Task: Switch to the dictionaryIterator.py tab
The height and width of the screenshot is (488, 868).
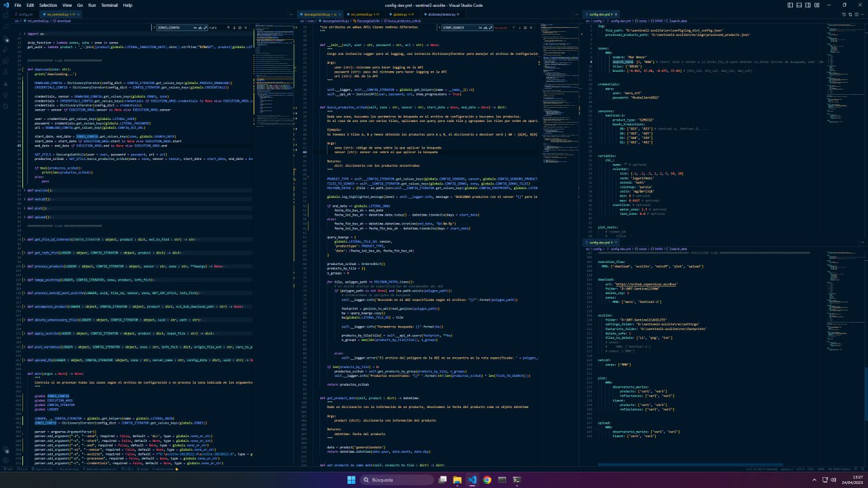Action: coord(441,14)
